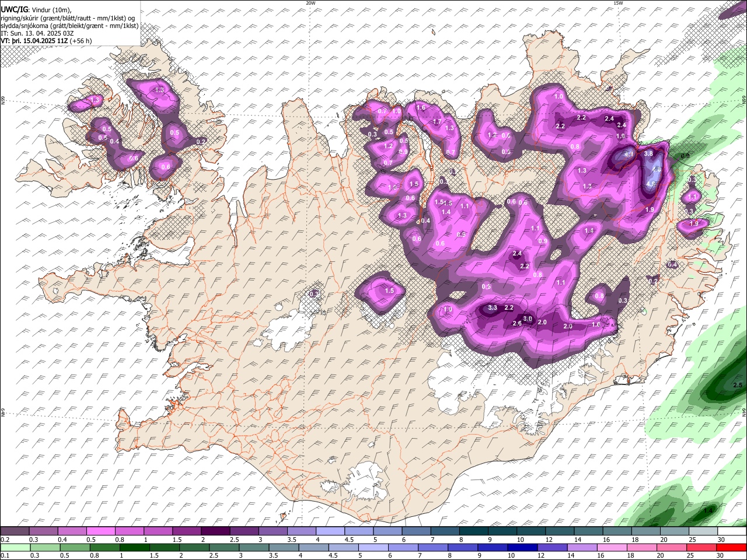Click the 'slydda/snjókoma (grátt/bleikt/grænt' header line

point(70,26)
